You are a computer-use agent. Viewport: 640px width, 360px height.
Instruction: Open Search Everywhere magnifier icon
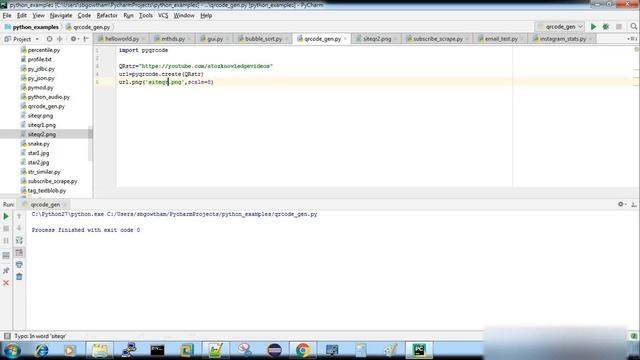tap(633, 27)
